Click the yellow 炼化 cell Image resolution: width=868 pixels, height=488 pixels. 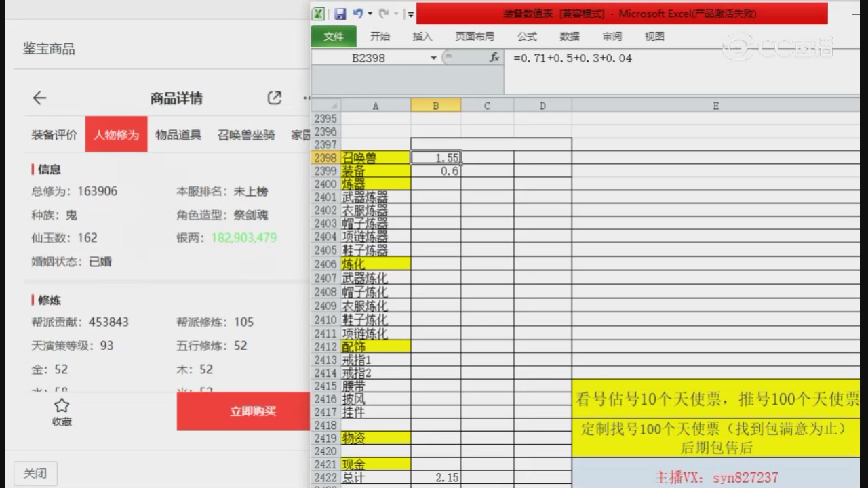click(376, 264)
